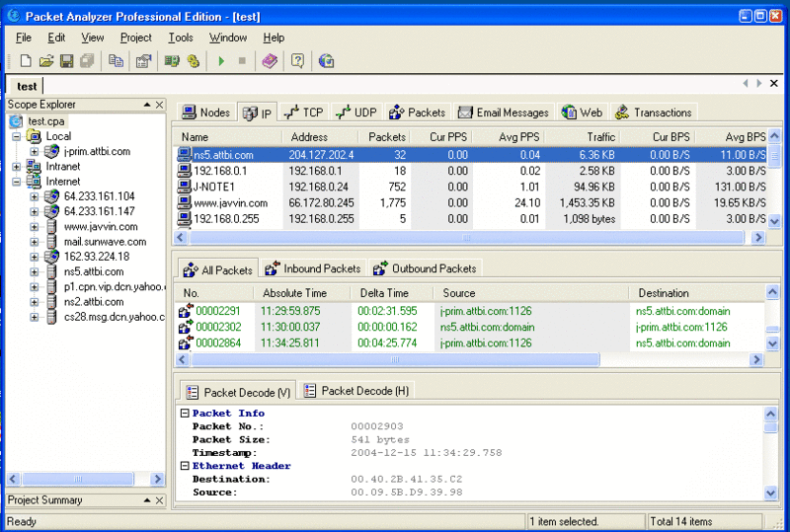Open the Project menu
The height and width of the screenshot is (532, 790).
pyautogui.click(x=135, y=38)
